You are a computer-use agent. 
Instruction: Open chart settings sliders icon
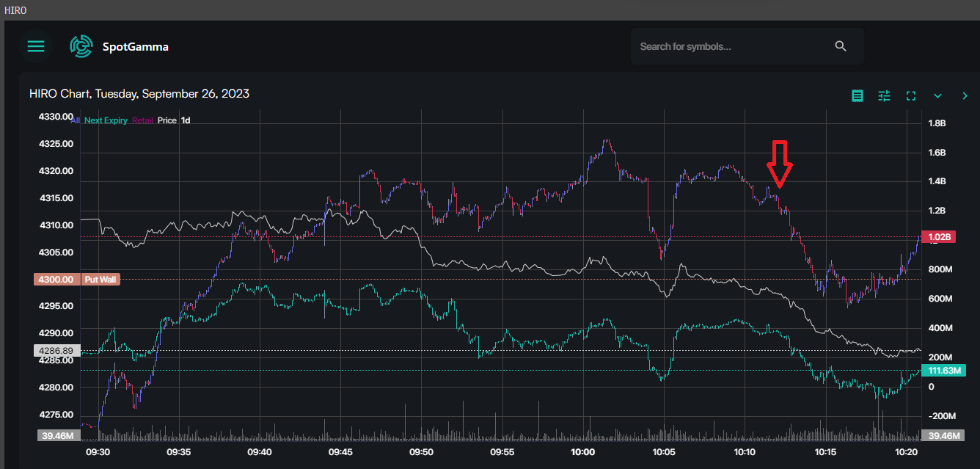point(884,95)
